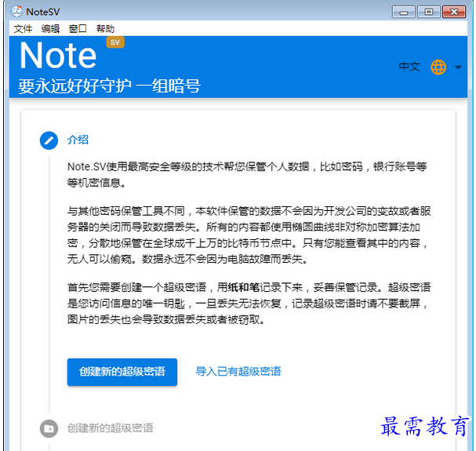
Task: Click the 要永远好好守护 一组暗号 slogan
Action: [109, 86]
